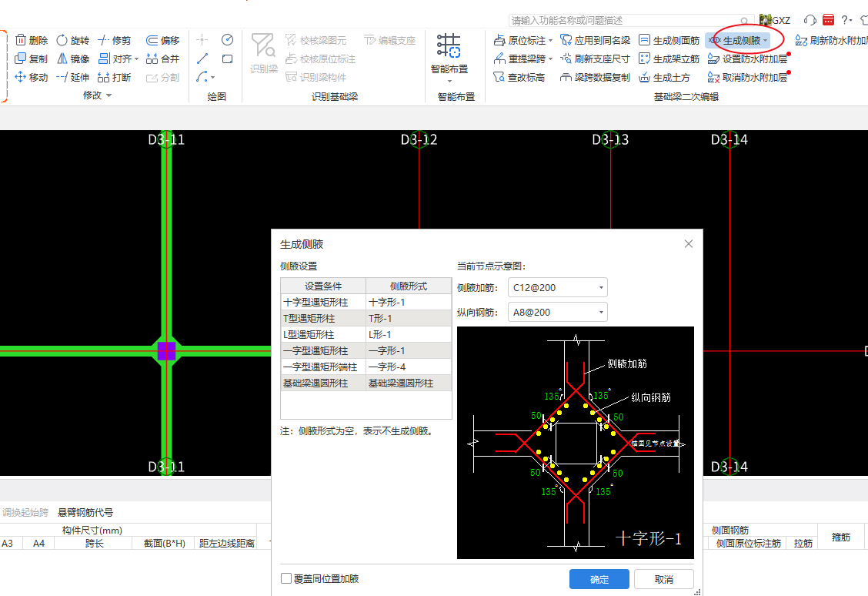Click the purple column at beam intersection
The width and height of the screenshot is (868, 596).
point(167,350)
